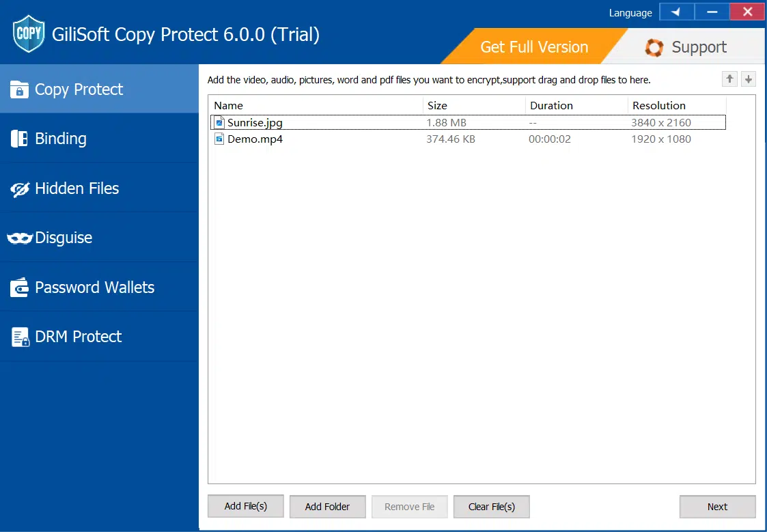Image resolution: width=767 pixels, height=532 pixels.
Task: Move file down with the down arrow
Action: click(x=749, y=79)
